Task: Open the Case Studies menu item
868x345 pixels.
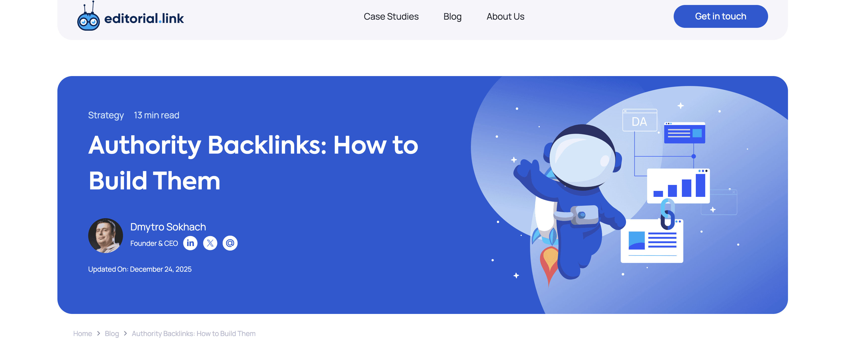Action: pyautogui.click(x=391, y=16)
